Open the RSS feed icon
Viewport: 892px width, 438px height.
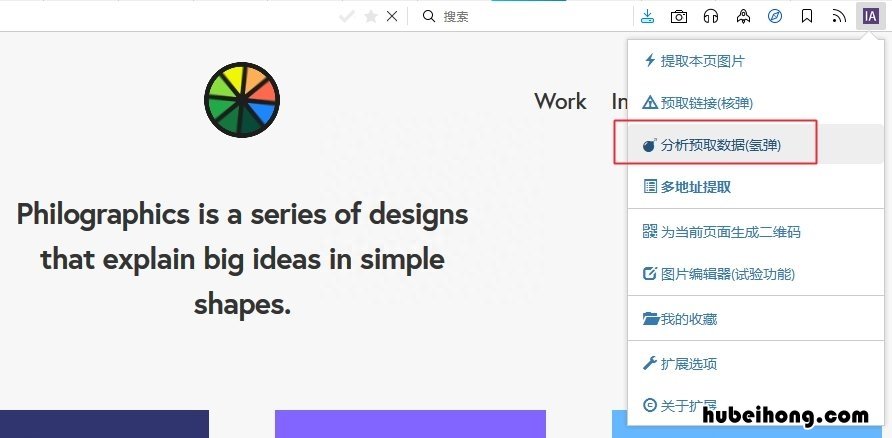click(x=839, y=17)
